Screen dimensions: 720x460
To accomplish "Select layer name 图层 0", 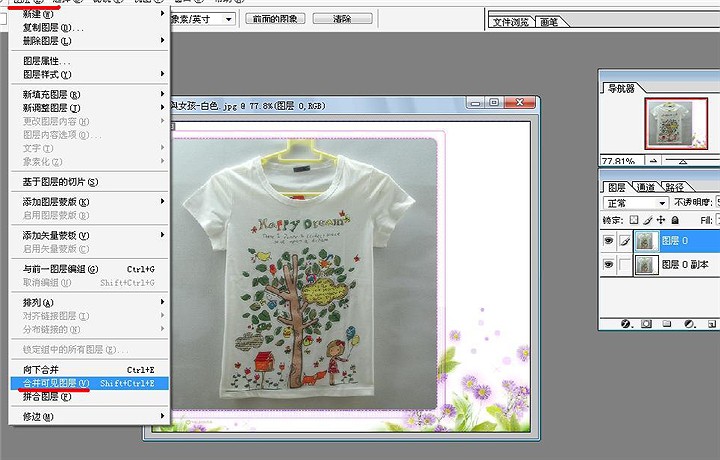I will pos(675,241).
